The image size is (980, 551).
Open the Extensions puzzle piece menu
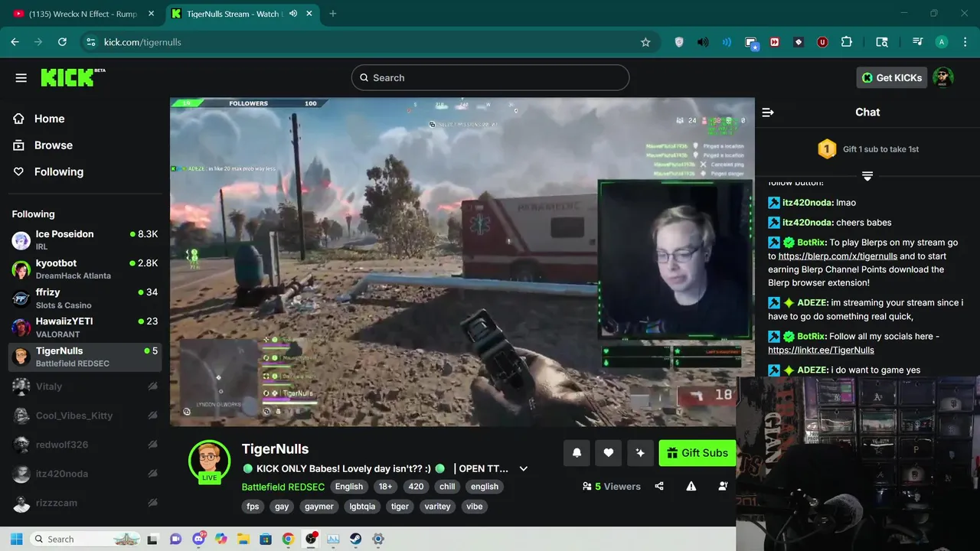pyautogui.click(x=847, y=42)
